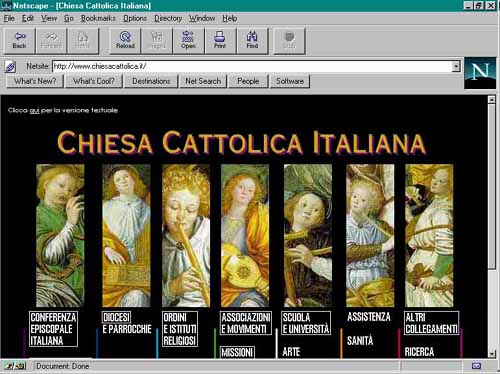The image size is (500, 374).
Task: Click the vertical scrollbar down arrow
Action: (x=492, y=354)
